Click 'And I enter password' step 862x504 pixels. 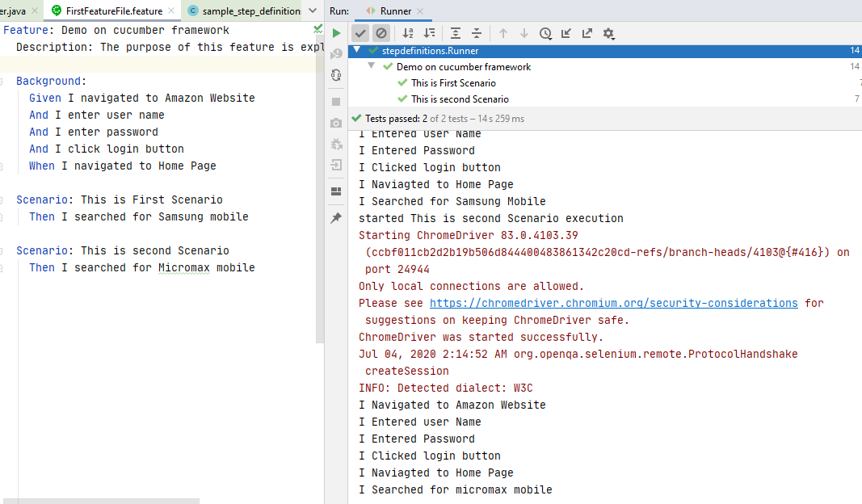tap(94, 132)
